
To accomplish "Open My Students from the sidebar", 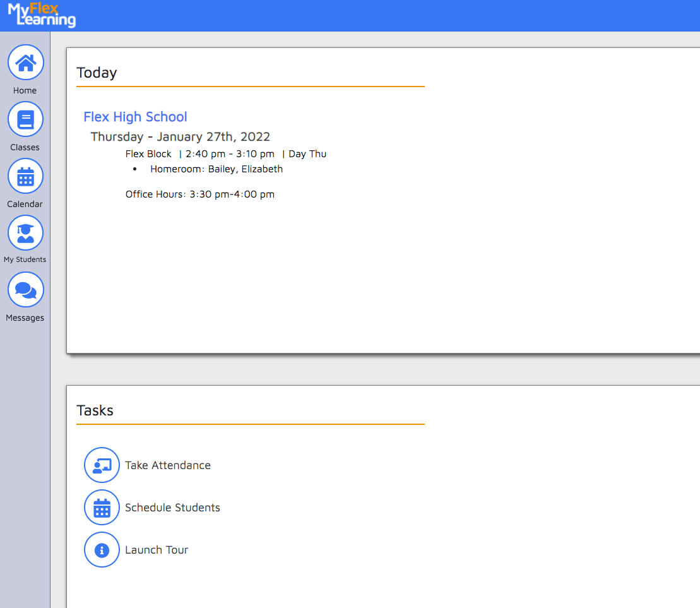I will pyautogui.click(x=25, y=232).
